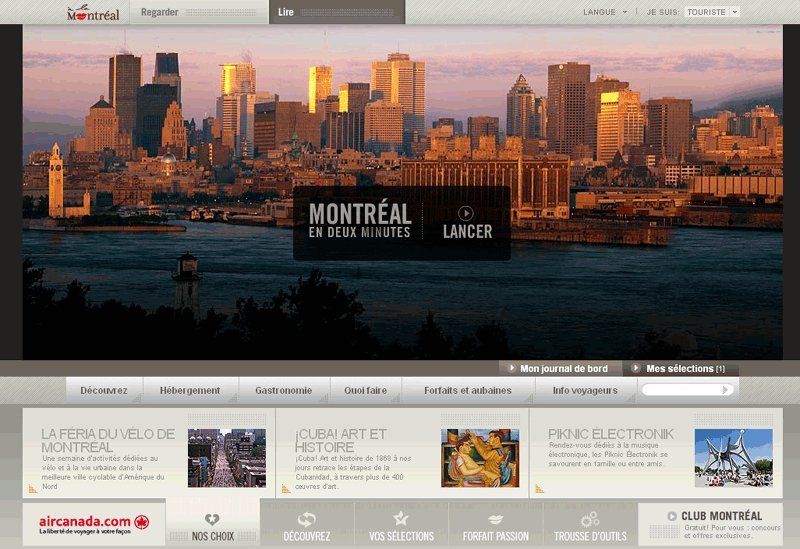800x549 pixels.
Task: Open the Gastronomie menu item
Action: click(x=283, y=390)
